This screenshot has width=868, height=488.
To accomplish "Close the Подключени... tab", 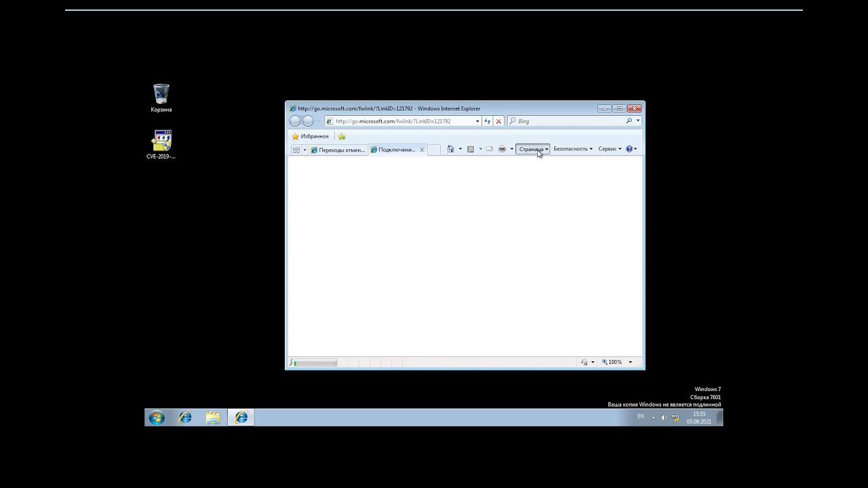I will coord(422,150).
